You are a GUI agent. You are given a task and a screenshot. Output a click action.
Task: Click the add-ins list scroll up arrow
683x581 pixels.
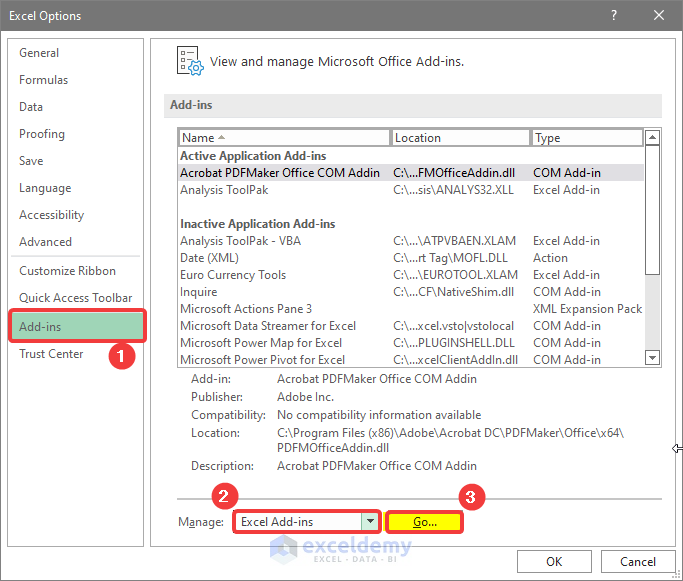pyautogui.click(x=652, y=138)
